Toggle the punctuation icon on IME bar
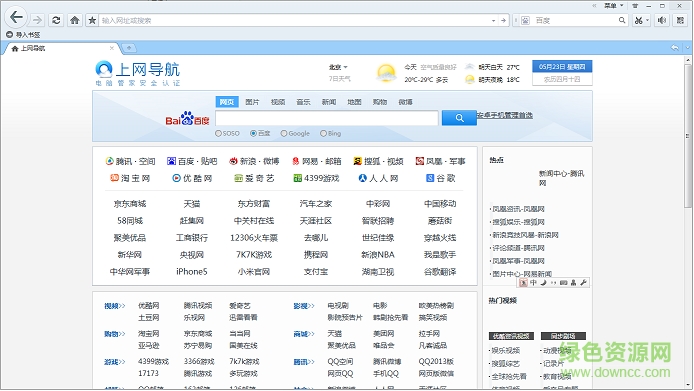 click(x=553, y=283)
